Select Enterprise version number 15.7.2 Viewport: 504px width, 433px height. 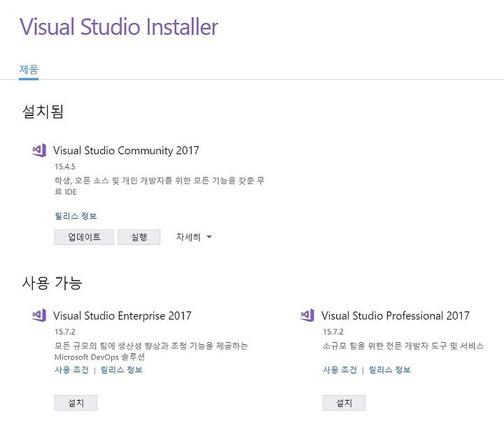click(x=65, y=332)
